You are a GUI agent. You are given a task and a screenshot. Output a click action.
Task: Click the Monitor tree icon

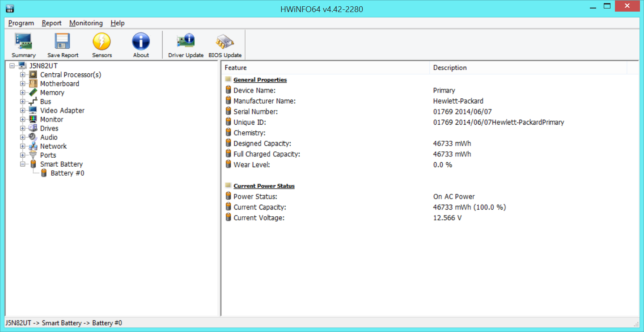(33, 119)
